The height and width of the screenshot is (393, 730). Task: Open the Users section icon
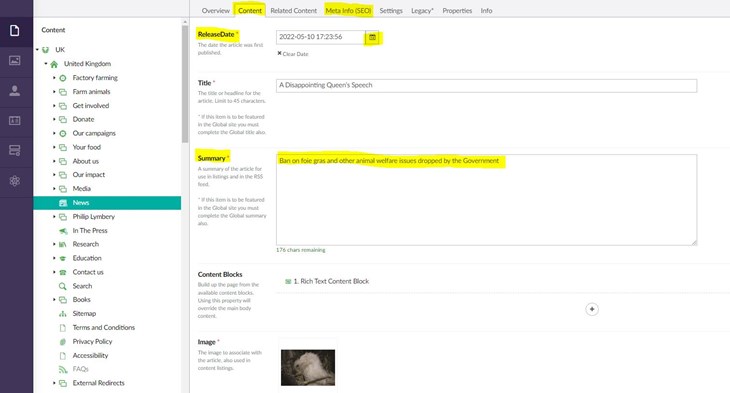tap(15, 91)
